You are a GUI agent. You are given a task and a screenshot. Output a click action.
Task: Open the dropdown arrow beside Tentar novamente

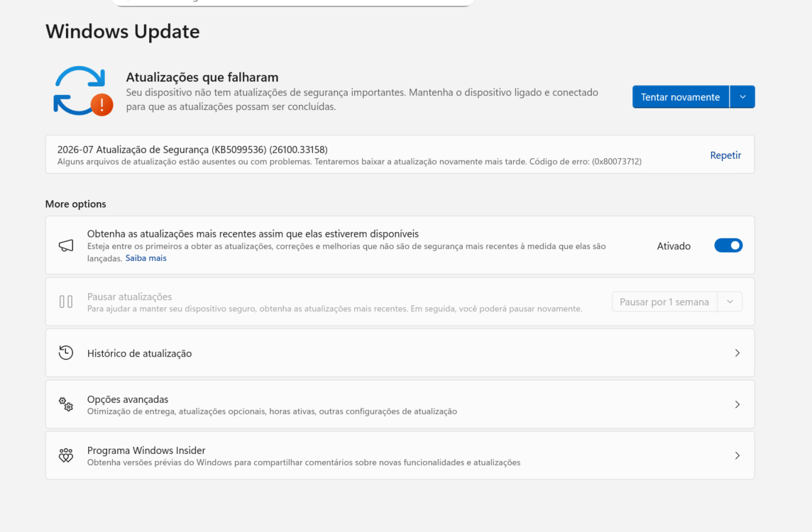pos(742,96)
